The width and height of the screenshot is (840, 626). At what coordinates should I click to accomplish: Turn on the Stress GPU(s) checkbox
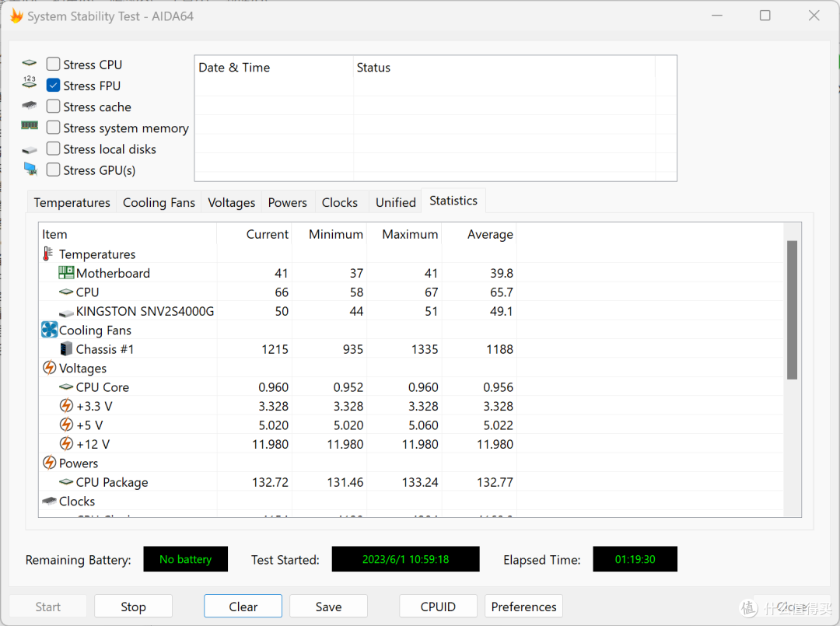tap(53, 170)
